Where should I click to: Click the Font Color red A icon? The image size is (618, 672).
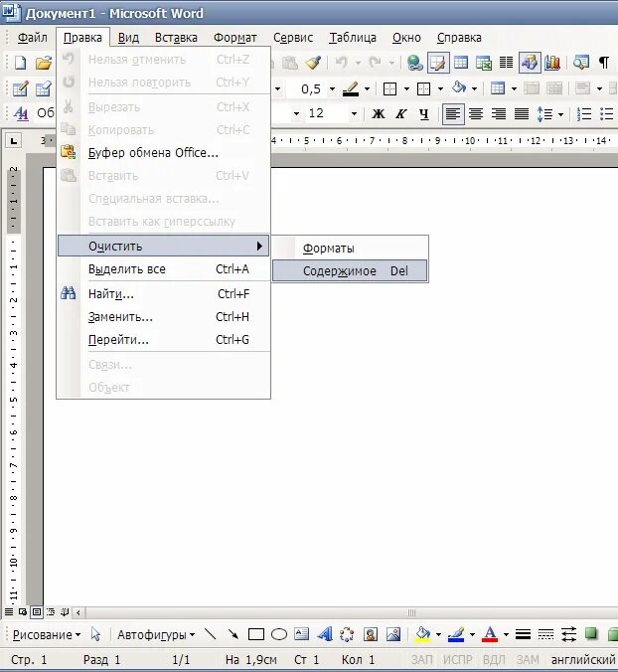click(x=490, y=634)
